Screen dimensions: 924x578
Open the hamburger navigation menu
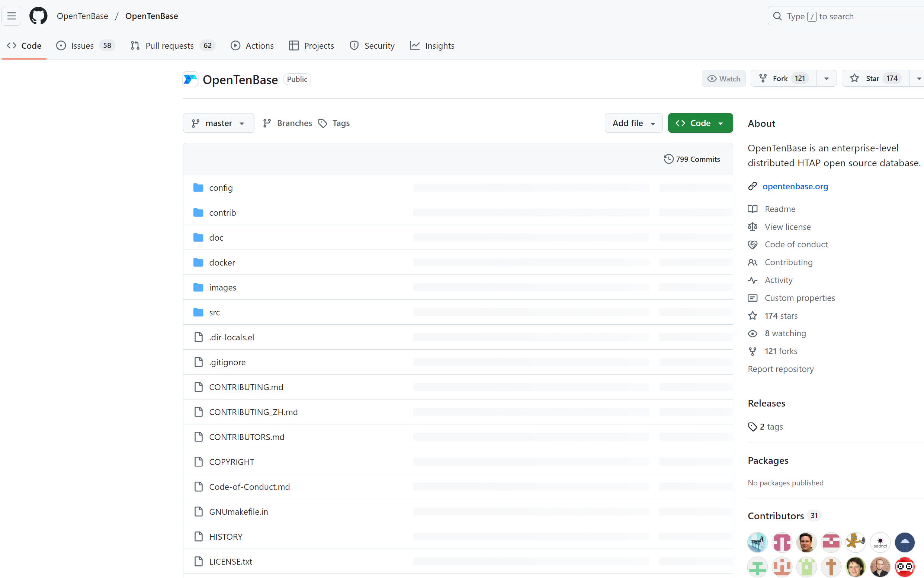12,16
